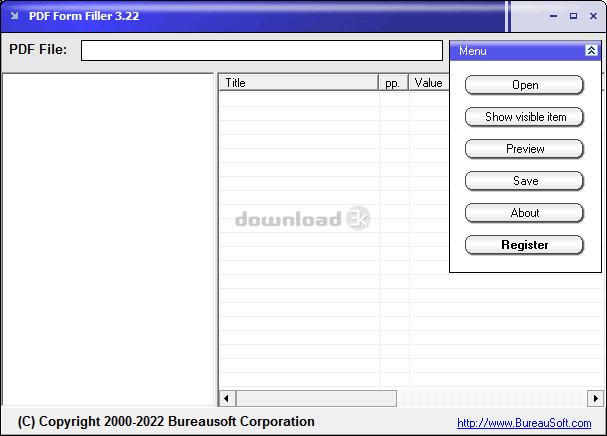Click the Register button
Image resolution: width=607 pixels, height=436 pixels.
pyautogui.click(x=525, y=245)
